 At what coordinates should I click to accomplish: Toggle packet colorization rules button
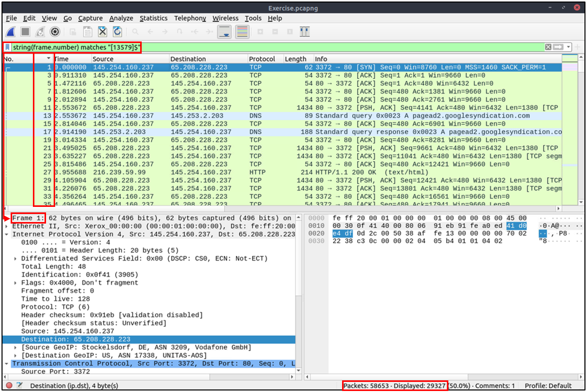[242, 32]
